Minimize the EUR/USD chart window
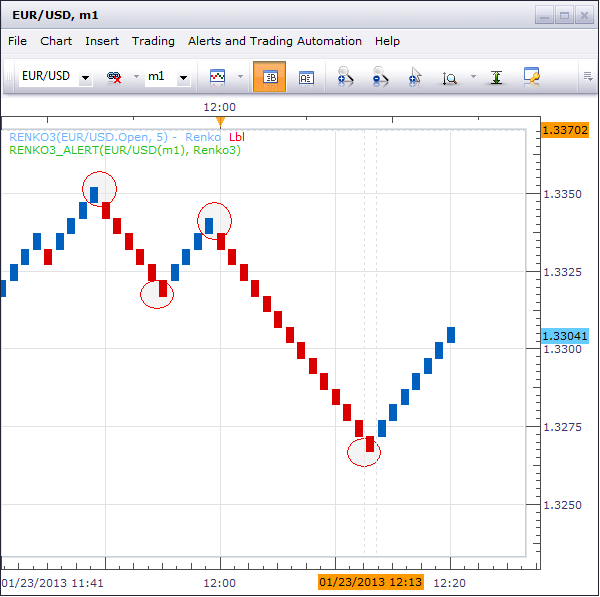The image size is (600, 597). point(544,16)
